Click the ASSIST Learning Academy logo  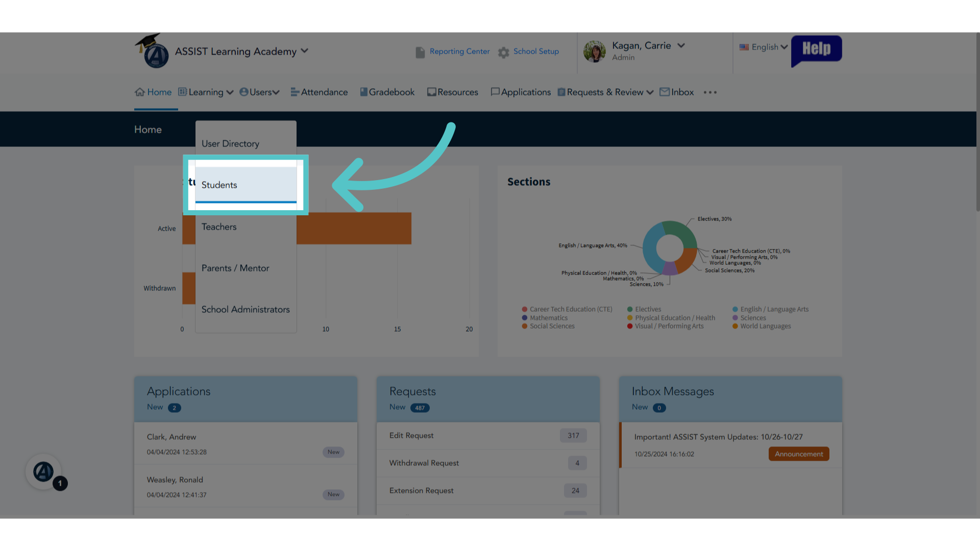152,51
